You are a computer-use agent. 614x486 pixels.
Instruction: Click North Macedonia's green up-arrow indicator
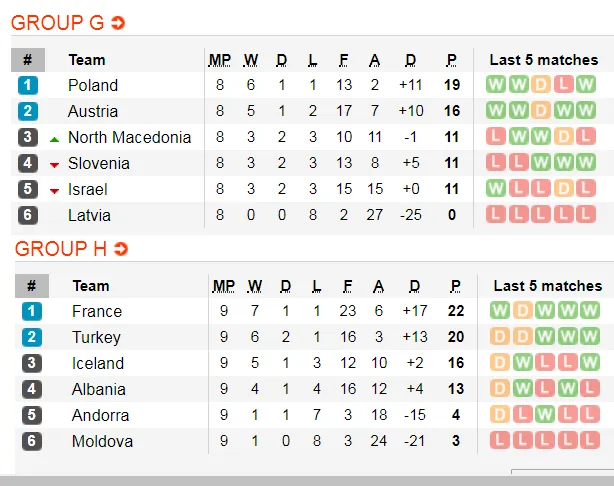coord(54,138)
